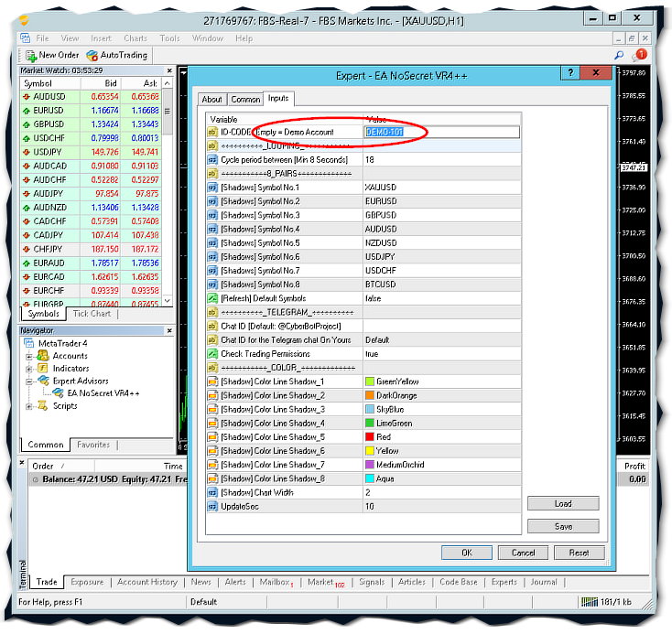Expand the Scripts tree node

29,405
